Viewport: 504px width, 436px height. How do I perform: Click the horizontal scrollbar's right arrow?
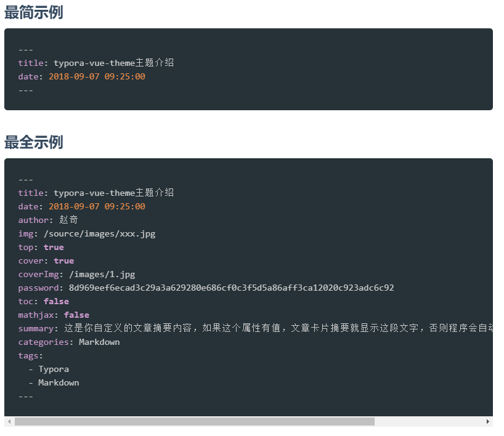click(487, 422)
